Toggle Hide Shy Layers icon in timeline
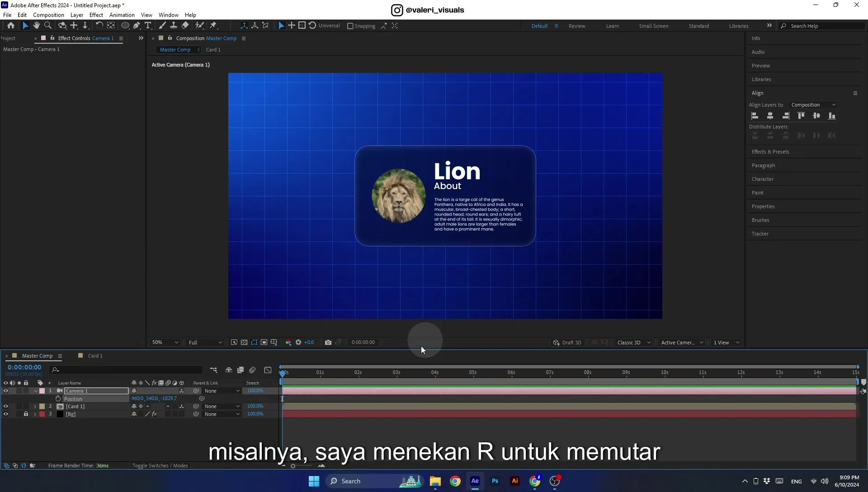The height and width of the screenshot is (492, 868). click(x=229, y=370)
